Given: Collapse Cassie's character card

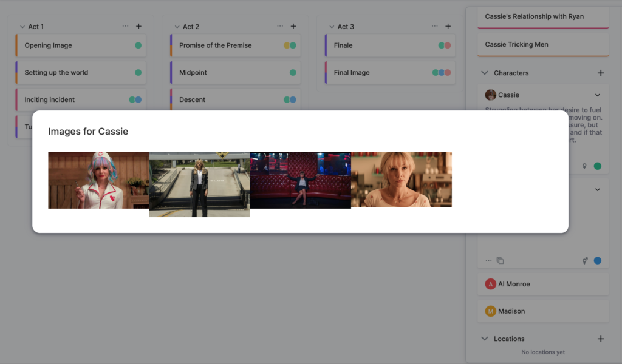Looking at the screenshot, I should [x=598, y=95].
